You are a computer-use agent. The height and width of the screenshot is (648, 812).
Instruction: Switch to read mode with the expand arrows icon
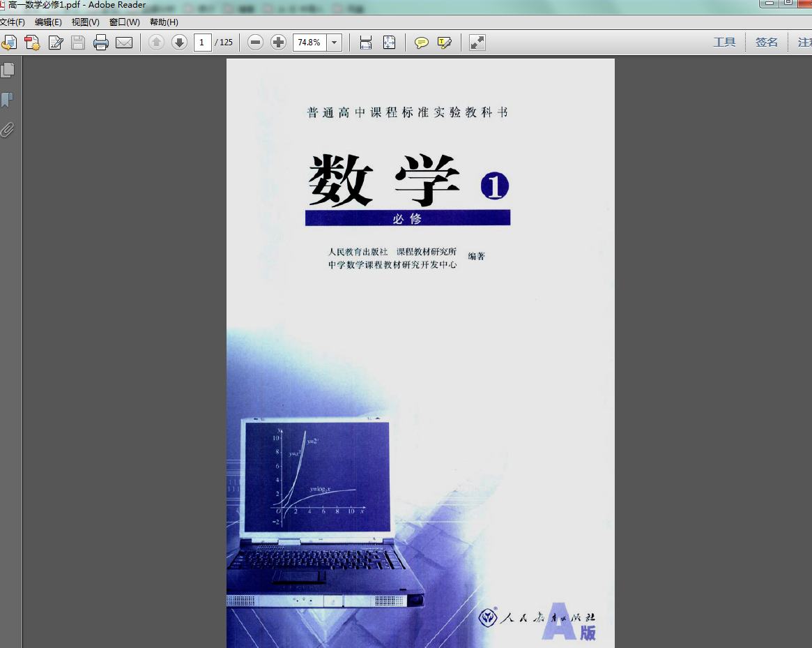coord(477,43)
